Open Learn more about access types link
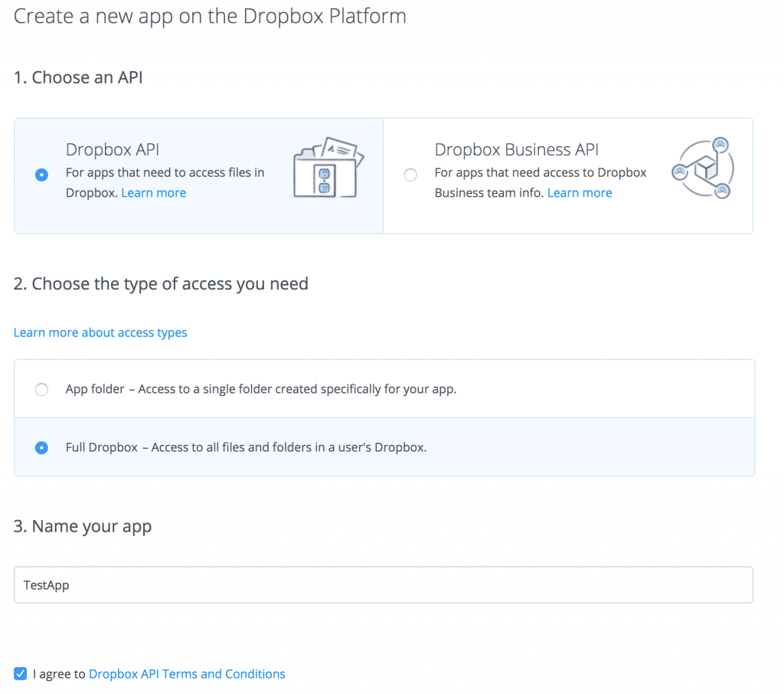This screenshot has width=784, height=694. pos(100,332)
